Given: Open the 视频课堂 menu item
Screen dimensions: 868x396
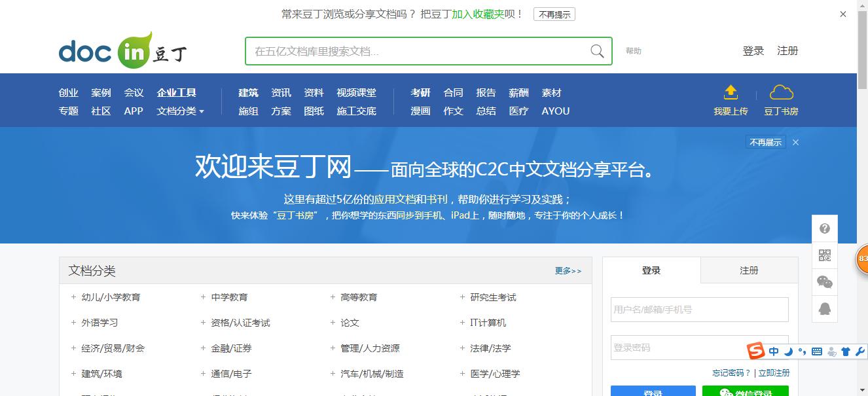Looking at the screenshot, I should click(x=356, y=92).
